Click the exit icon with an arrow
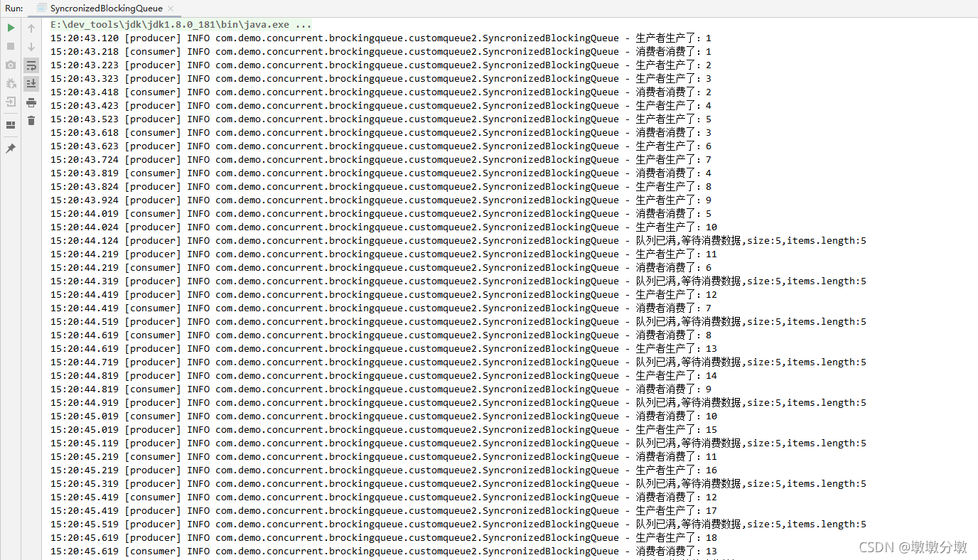Screen dimensions: 978x560 11,102
